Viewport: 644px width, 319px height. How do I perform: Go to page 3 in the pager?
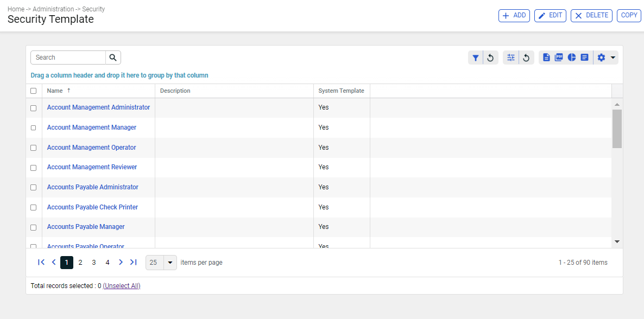coord(93,263)
